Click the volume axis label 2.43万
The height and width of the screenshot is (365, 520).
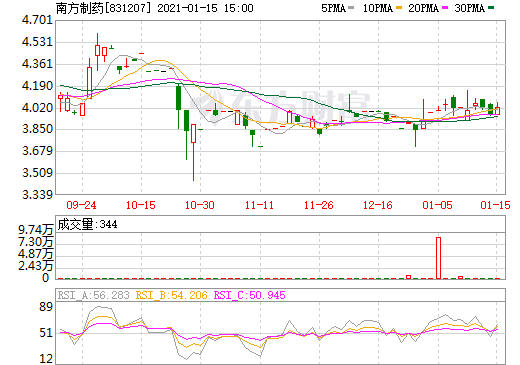[x=36, y=266]
